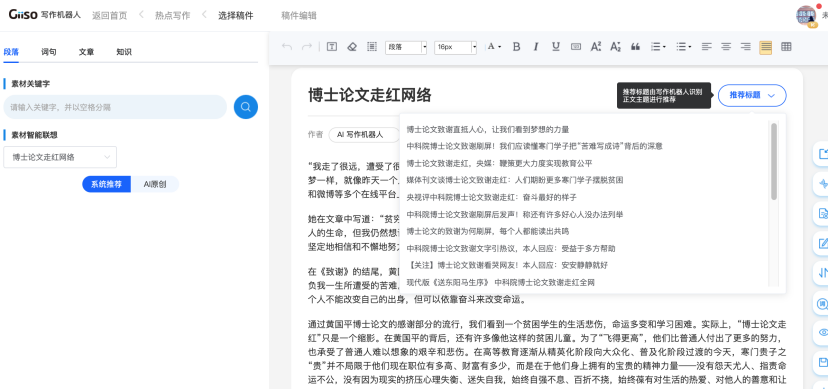Switch to the 段落 tab

coord(11,52)
